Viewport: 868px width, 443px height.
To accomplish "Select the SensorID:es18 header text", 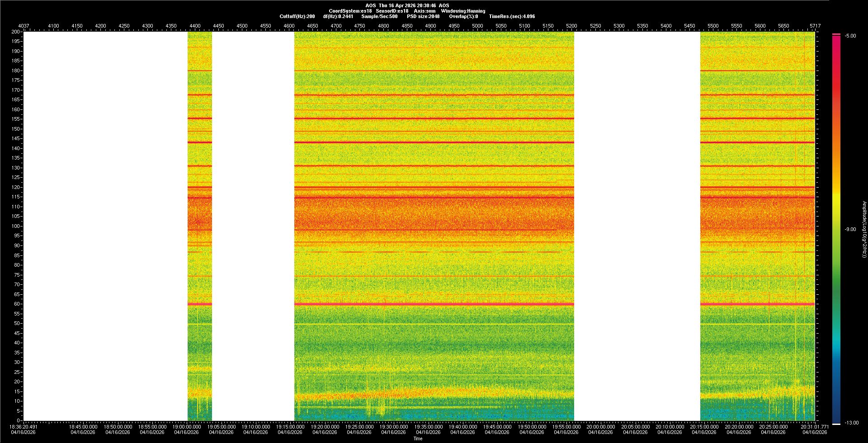I will click(x=392, y=11).
